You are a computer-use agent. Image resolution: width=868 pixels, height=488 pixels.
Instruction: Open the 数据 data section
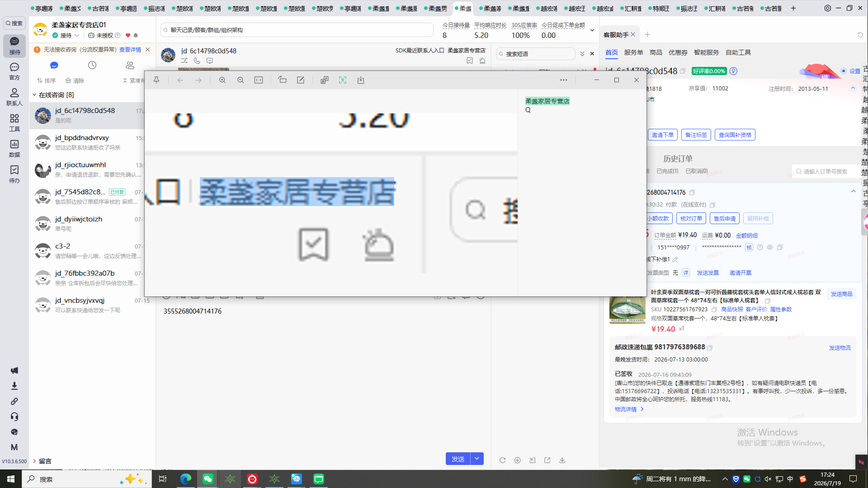click(14, 149)
